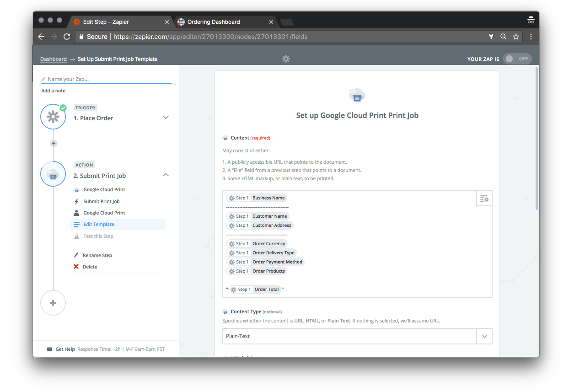Click the Dashboard breadcrumb link

coord(54,59)
